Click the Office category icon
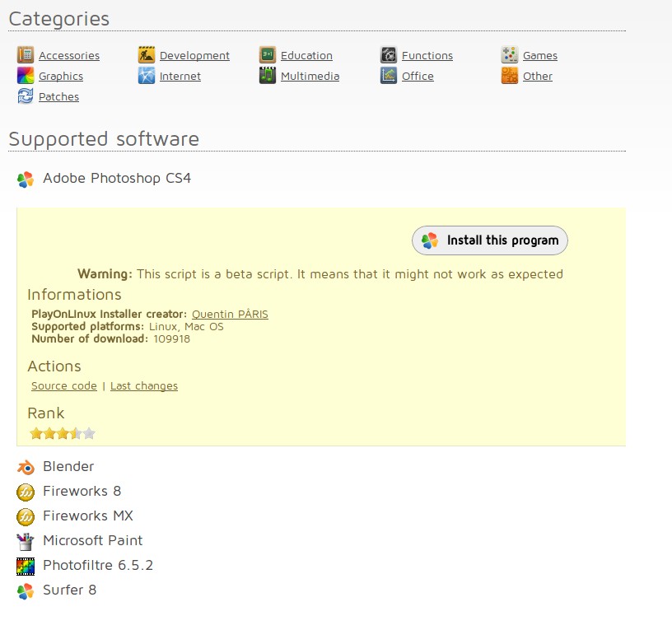The height and width of the screenshot is (630, 672). (388, 76)
